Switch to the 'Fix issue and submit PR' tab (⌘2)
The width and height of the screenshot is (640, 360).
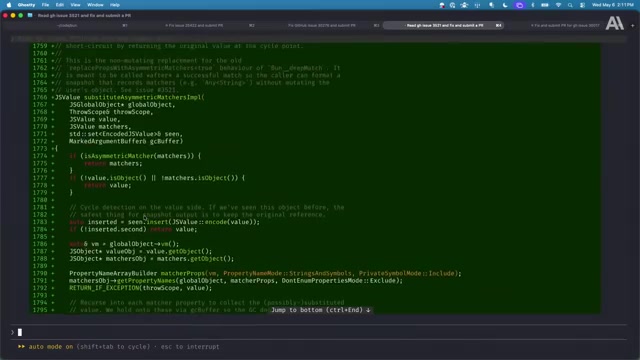click(194, 25)
